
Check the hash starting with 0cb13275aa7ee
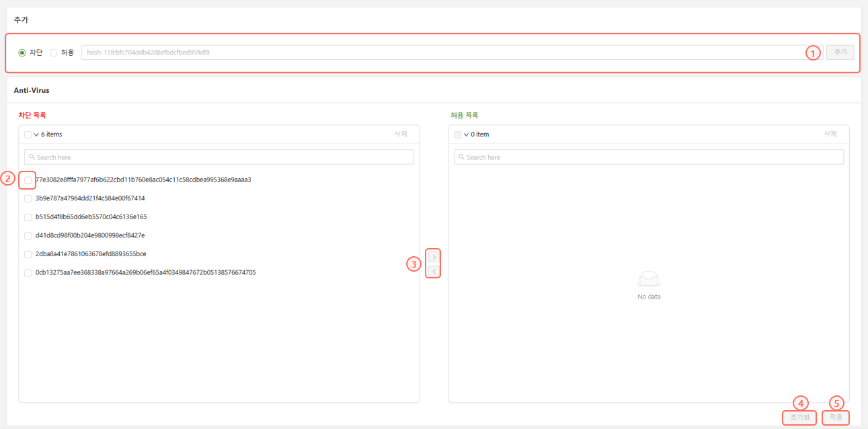click(x=28, y=273)
